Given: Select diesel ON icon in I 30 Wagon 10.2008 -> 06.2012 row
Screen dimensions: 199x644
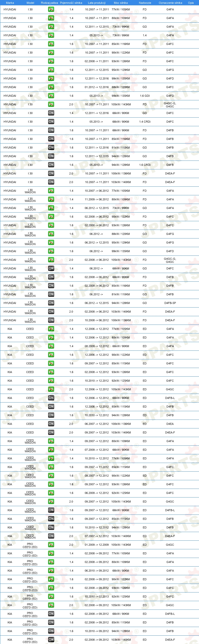Looking at the screenshot, I should pyautogui.click(x=51, y=320).
